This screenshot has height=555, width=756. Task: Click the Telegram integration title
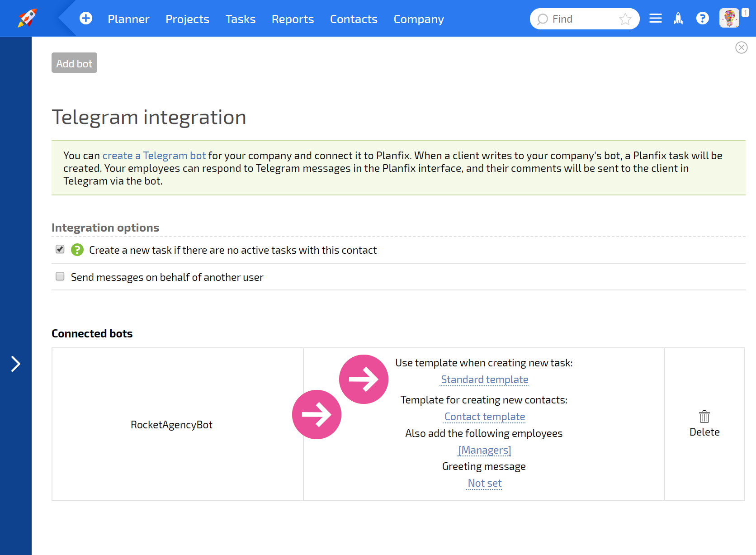point(149,117)
